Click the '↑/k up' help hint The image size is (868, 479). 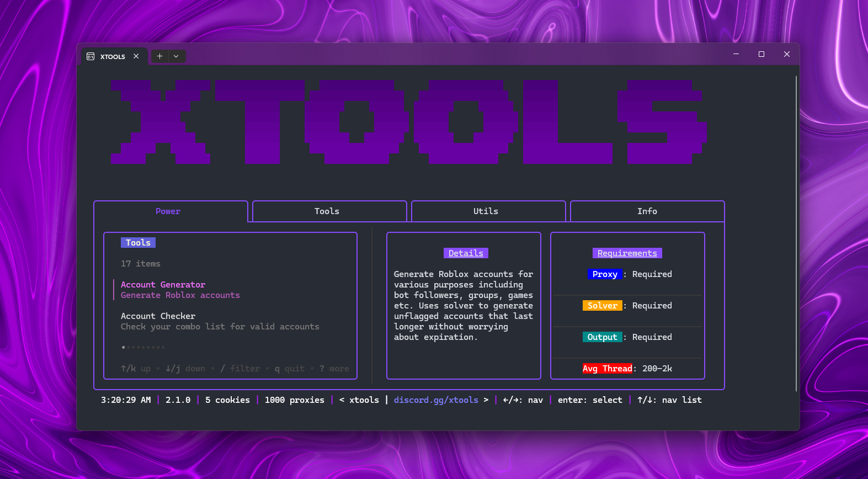coord(136,369)
